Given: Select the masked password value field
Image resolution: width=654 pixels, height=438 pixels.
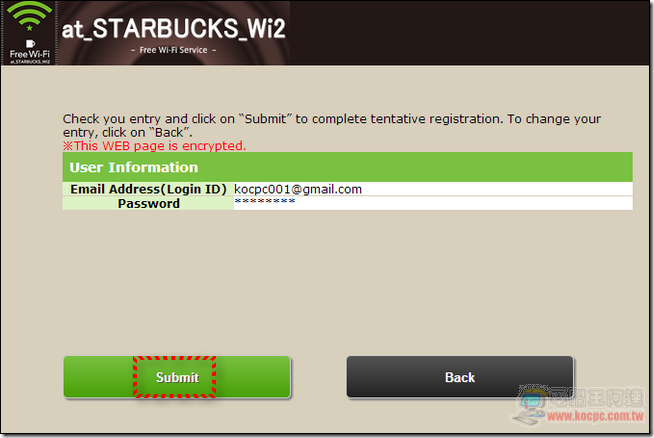Looking at the screenshot, I should (x=433, y=203).
